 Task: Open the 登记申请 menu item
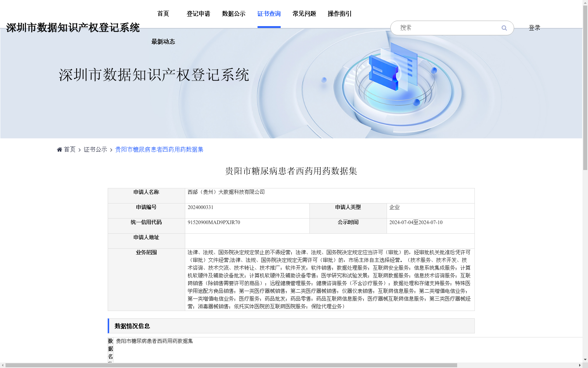click(198, 14)
